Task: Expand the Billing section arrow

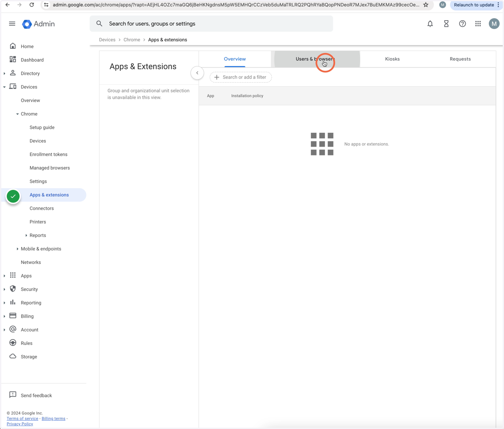Action: coord(5,316)
